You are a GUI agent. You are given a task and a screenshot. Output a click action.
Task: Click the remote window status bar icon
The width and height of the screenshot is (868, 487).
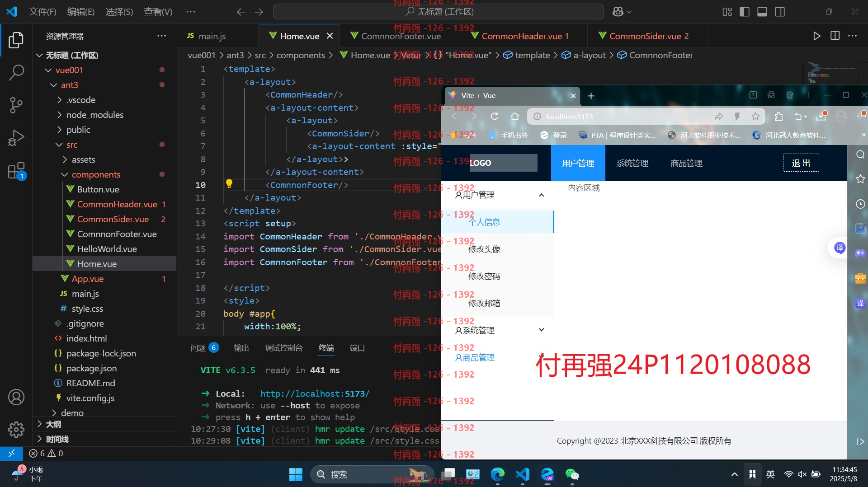click(11, 453)
